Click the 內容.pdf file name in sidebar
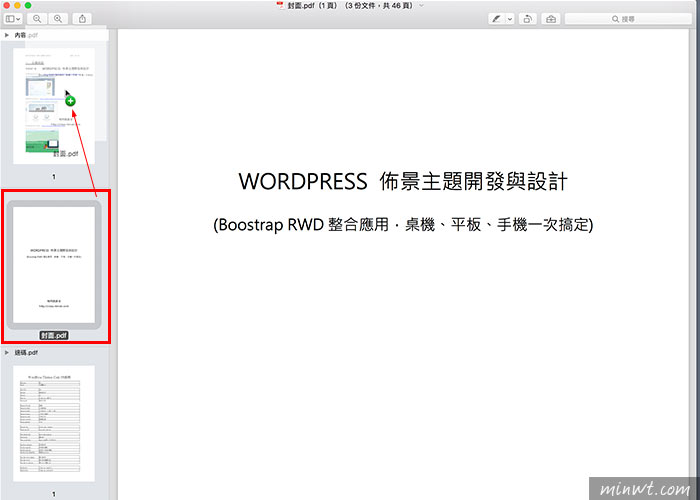This screenshot has width=700, height=500. pos(26,35)
